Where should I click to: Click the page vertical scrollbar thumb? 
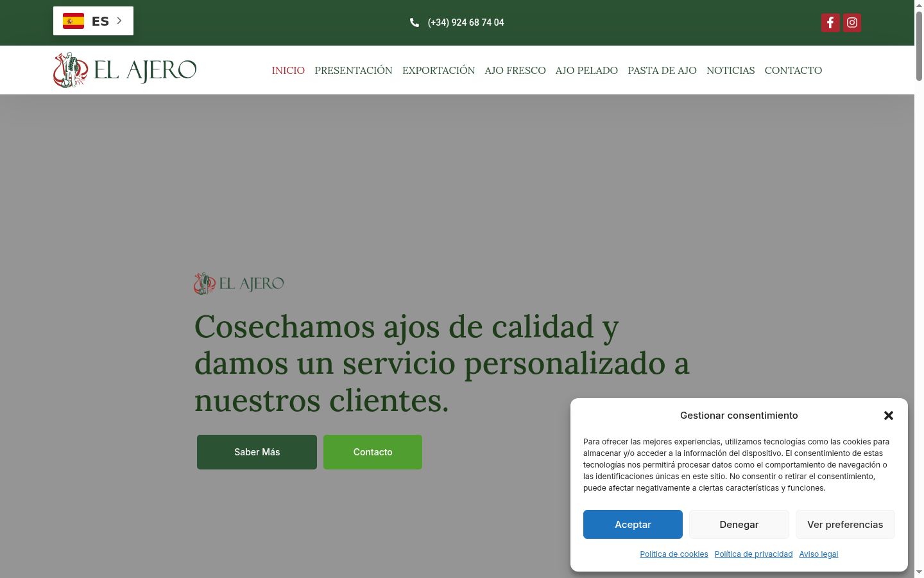point(919,46)
